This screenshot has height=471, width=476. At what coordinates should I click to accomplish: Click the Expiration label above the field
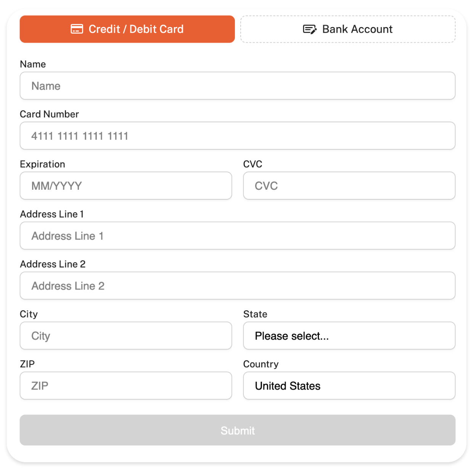(x=42, y=164)
